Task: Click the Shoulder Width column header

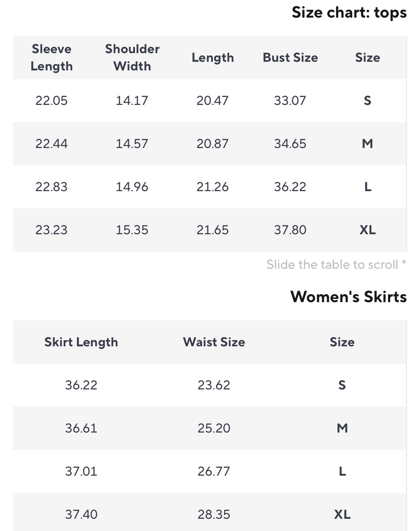Action: click(132, 57)
